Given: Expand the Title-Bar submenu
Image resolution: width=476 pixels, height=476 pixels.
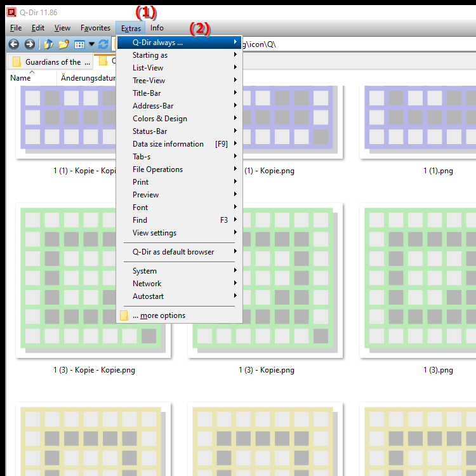Looking at the screenshot, I should click(179, 93).
